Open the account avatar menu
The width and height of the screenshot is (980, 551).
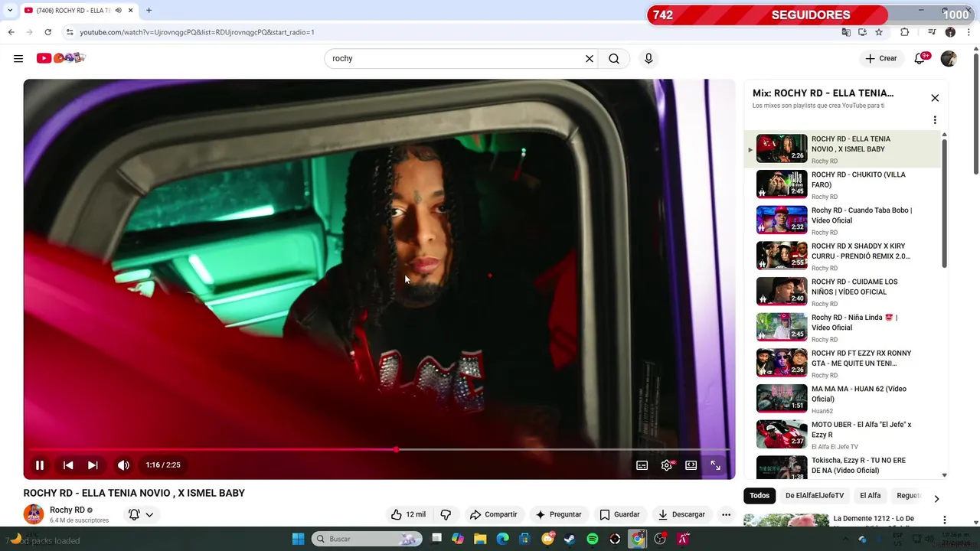(x=949, y=58)
